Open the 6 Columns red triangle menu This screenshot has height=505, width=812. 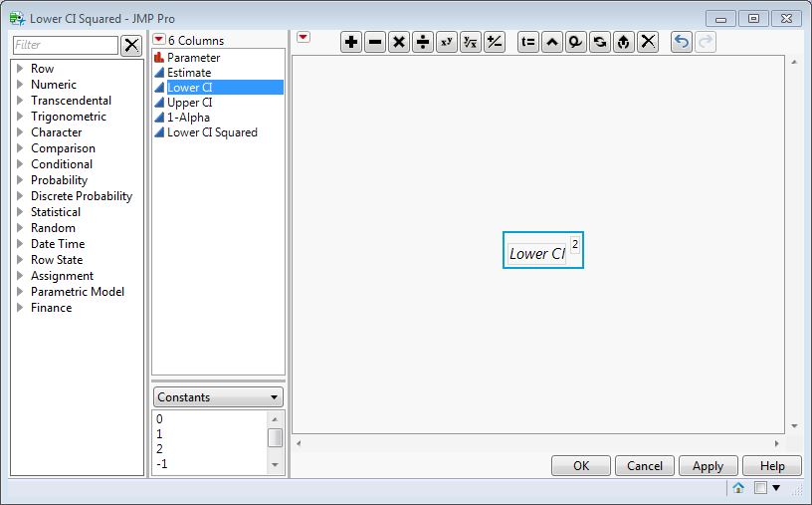click(159, 40)
